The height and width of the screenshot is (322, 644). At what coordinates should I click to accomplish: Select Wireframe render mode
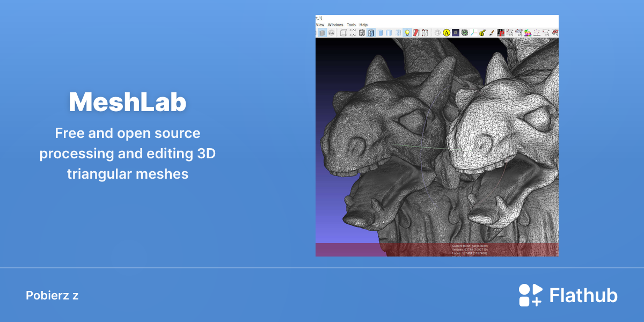point(362,33)
